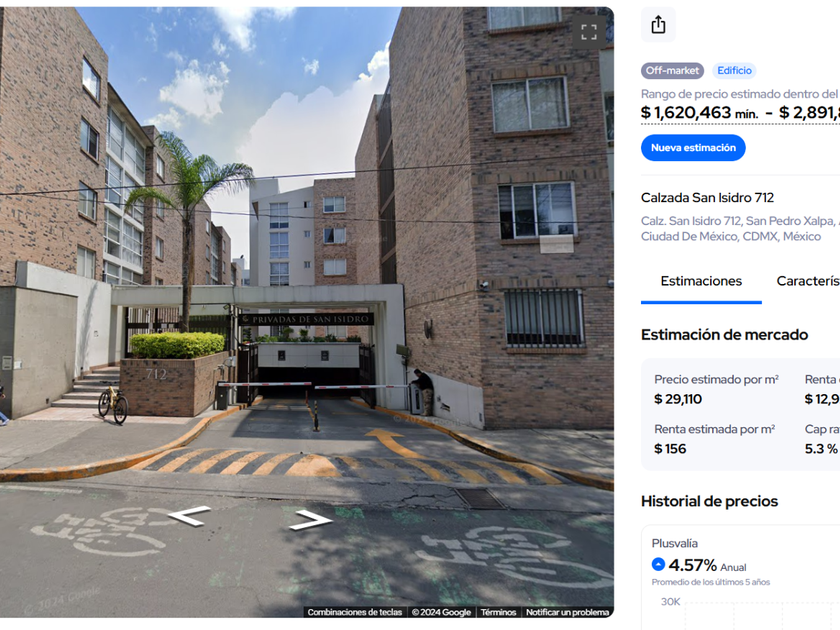Click the Renta estimada por m² value
This screenshot has width=840, height=630.
[x=670, y=449]
